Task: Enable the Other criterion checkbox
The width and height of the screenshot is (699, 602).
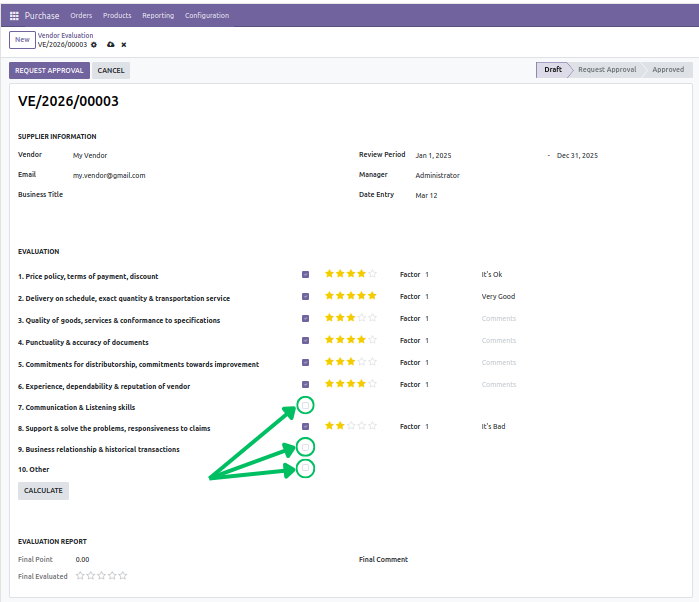Action: [305, 468]
